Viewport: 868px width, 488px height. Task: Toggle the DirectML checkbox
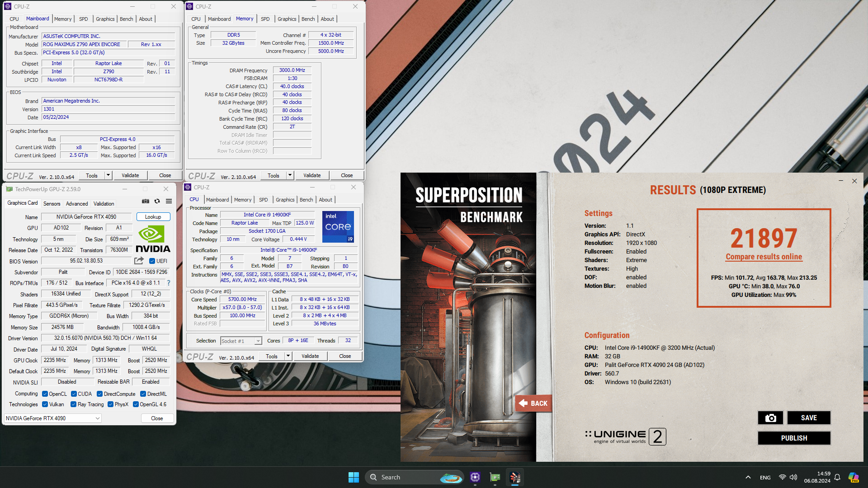tap(143, 394)
